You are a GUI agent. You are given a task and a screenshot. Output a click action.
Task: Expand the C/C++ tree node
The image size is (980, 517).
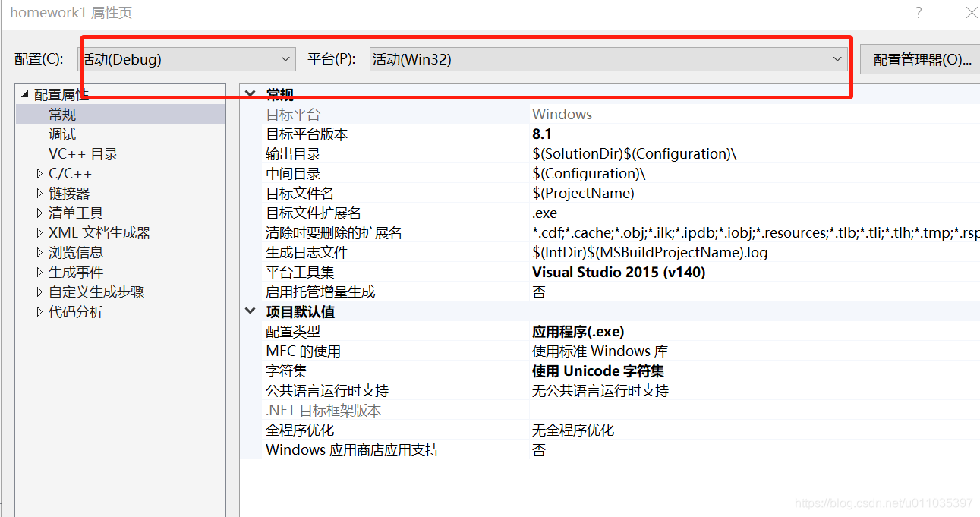[39, 174]
